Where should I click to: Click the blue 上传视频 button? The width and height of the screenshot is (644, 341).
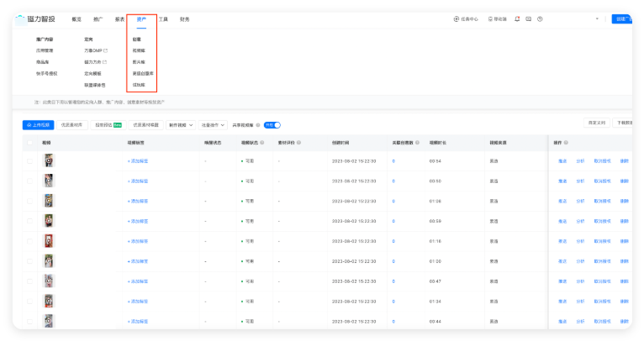[x=38, y=125]
